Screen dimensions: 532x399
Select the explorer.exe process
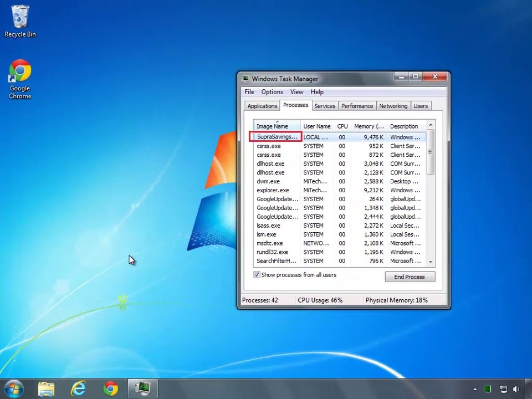coord(340,190)
